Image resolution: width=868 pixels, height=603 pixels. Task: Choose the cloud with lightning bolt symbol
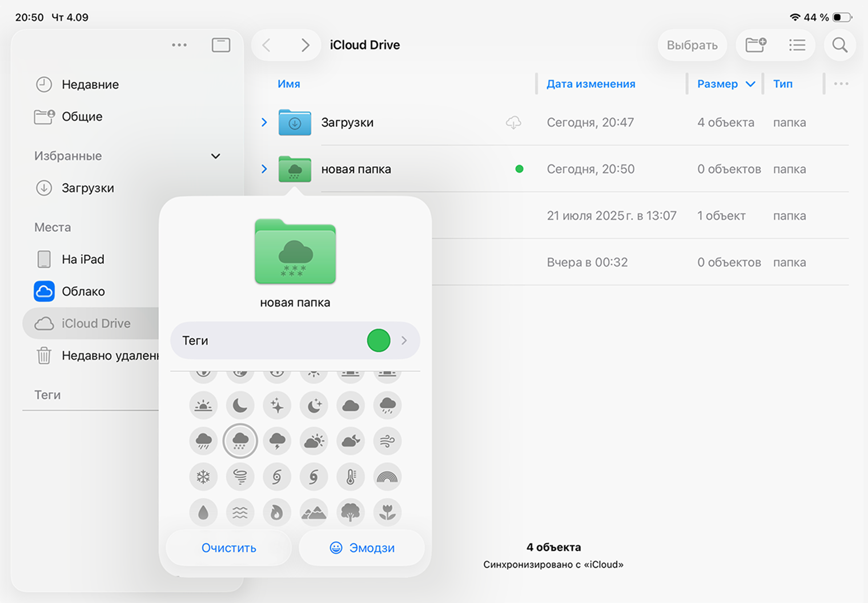pyautogui.click(x=277, y=441)
